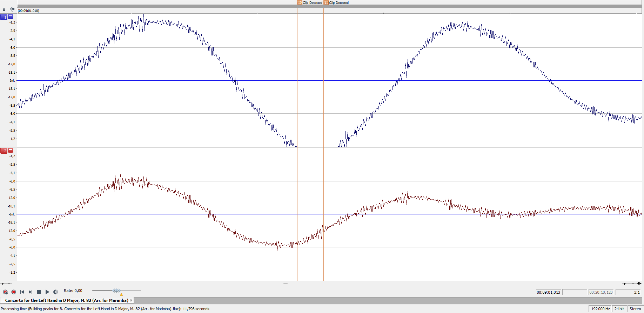Stop playback with the square Stop button
The height and width of the screenshot is (313, 644).
click(39, 292)
